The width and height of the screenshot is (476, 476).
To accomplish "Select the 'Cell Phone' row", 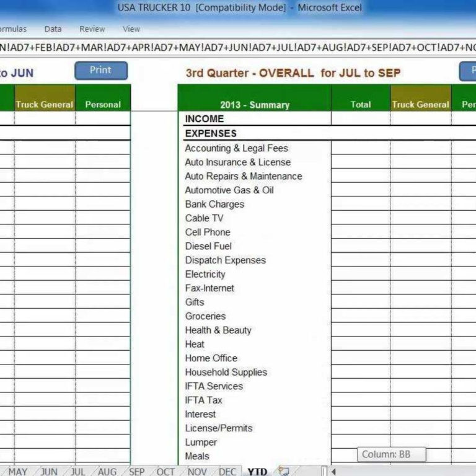I will coord(208,232).
